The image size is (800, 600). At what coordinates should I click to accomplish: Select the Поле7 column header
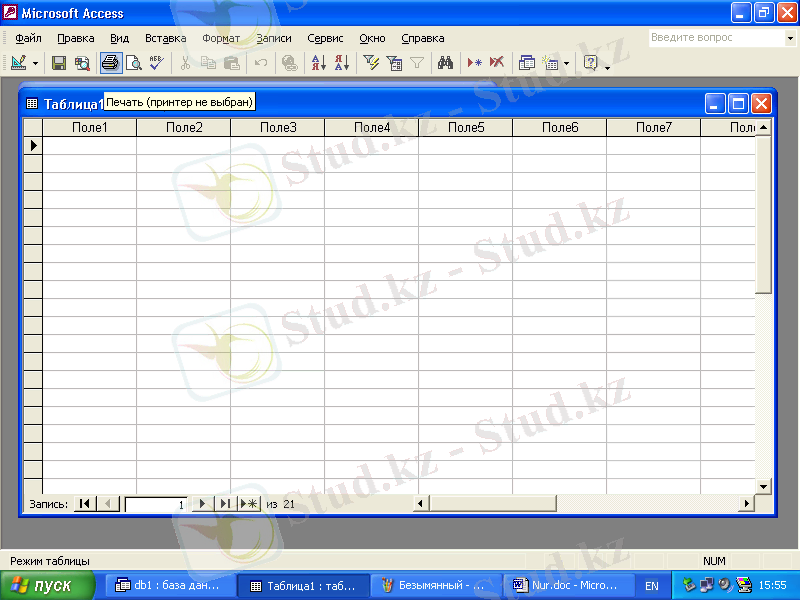click(653, 128)
